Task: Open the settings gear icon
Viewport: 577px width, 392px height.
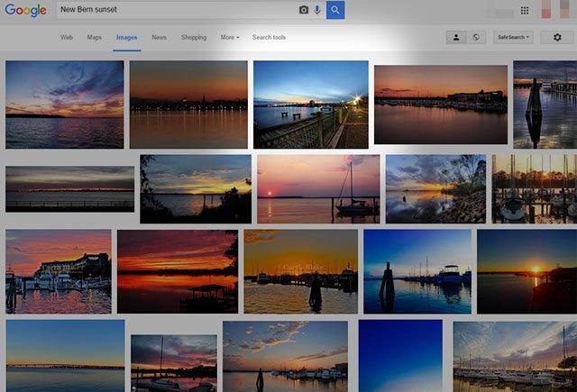Action: click(x=557, y=37)
